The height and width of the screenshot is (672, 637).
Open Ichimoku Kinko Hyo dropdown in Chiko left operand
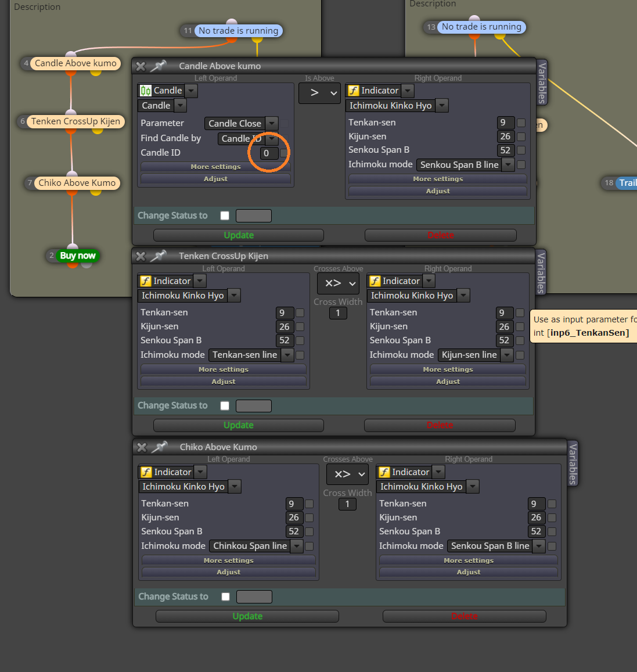click(235, 487)
